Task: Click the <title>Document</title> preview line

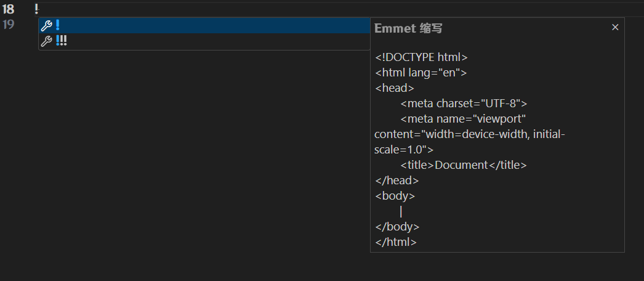Action: (x=464, y=165)
